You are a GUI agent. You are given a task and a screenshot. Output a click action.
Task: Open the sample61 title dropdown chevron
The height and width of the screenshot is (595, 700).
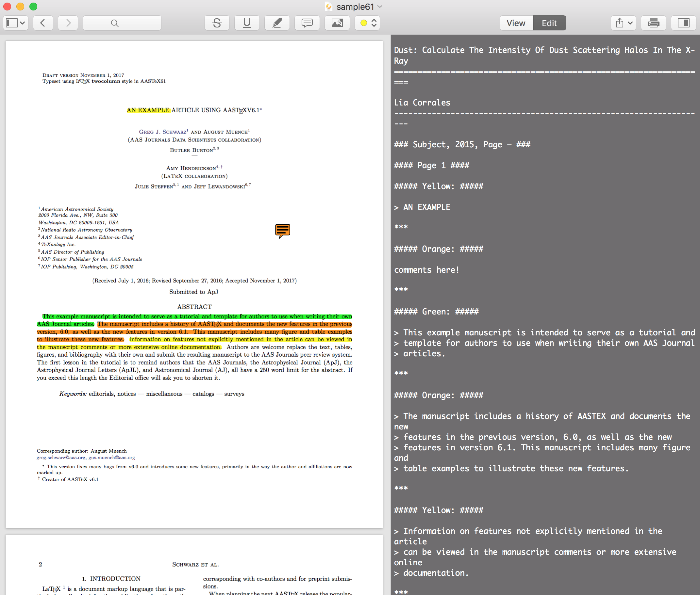pyautogui.click(x=380, y=7)
